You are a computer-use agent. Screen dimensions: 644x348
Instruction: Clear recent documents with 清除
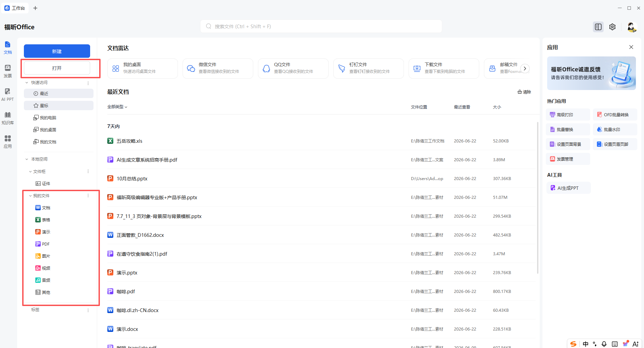pyautogui.click(x=524, y=92)
